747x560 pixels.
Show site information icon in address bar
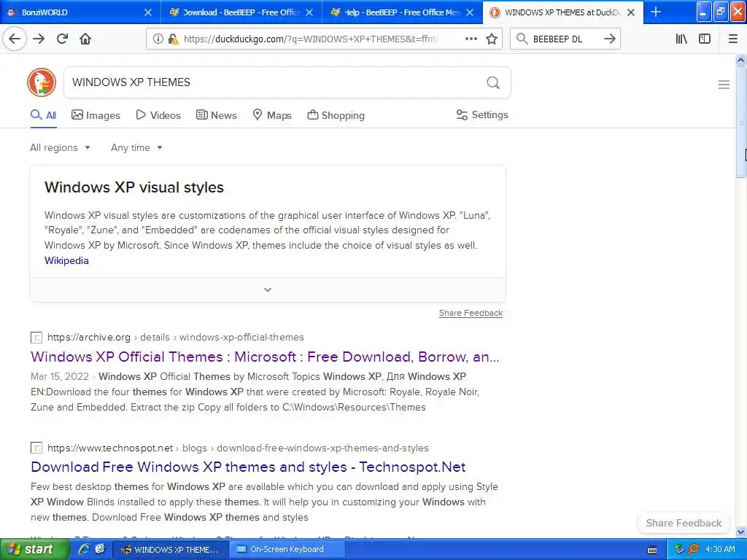click(x=158, y=39)
